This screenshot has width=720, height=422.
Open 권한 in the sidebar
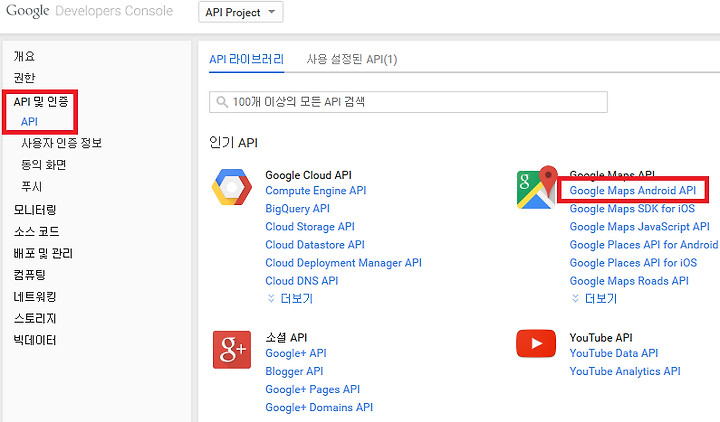point(24,78)
